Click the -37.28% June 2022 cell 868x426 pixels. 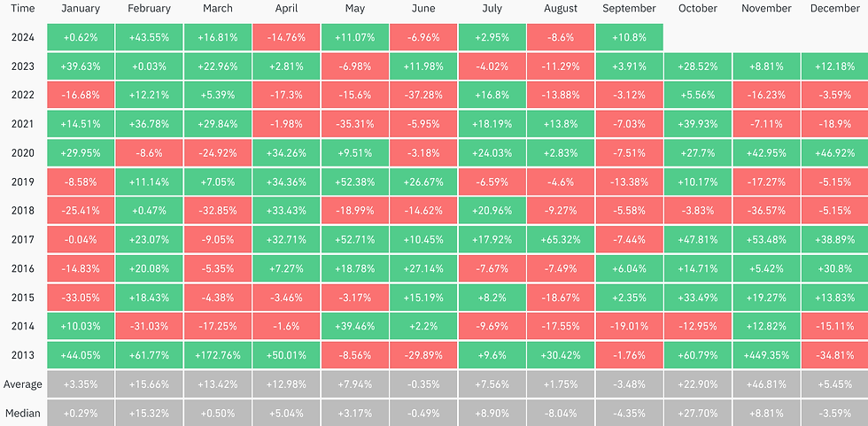coord(423,95)
